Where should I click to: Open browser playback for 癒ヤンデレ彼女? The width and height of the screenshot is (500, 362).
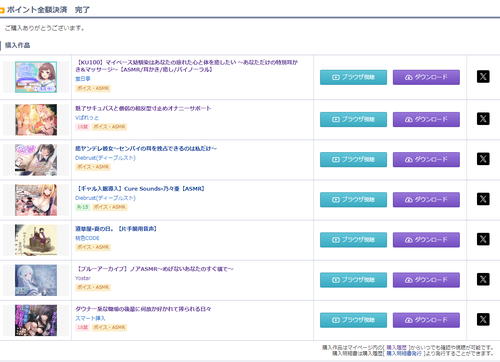coord(353,160)
